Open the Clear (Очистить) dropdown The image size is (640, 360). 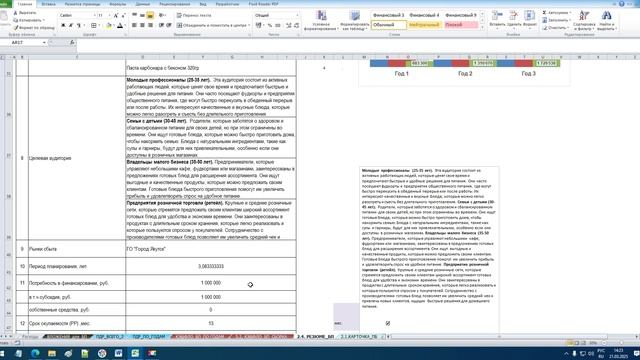point(555,28)
